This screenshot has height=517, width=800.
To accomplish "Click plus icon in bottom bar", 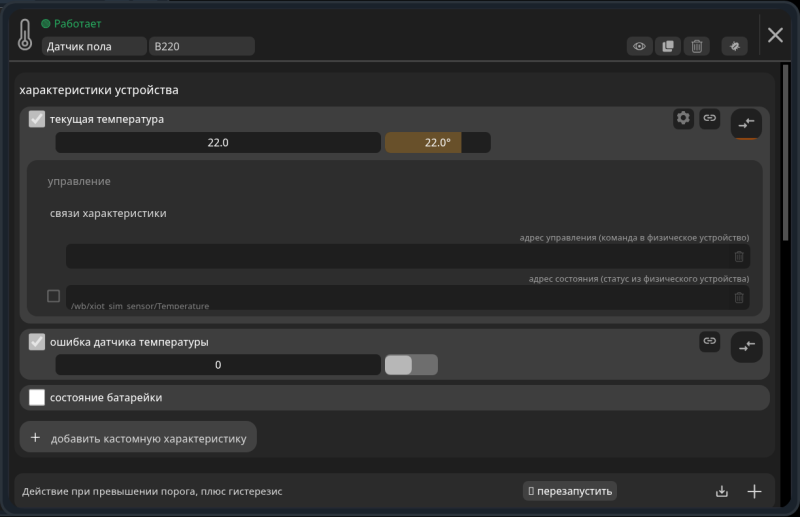I will (x=754, y=491).
